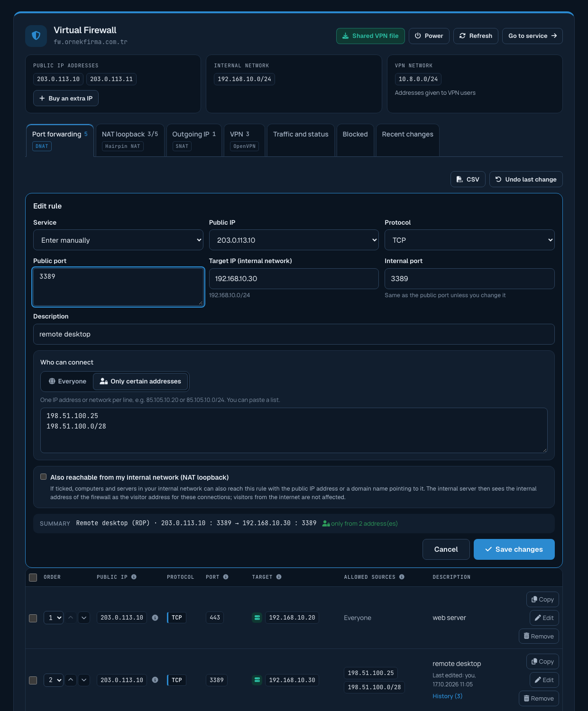This screenshot has height=711, width=588.
Task: Click the info icon next to ALLOWED SOURCES header
Action: pos(402,577)
